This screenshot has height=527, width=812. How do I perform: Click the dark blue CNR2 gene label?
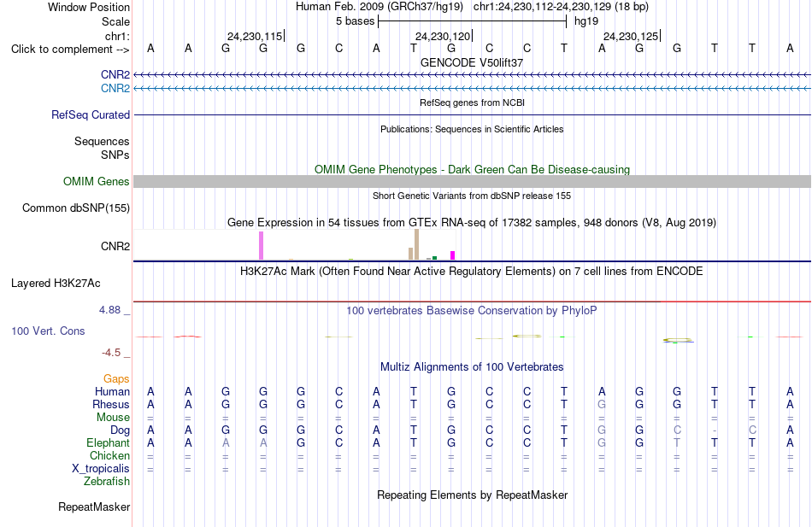[x=115, y=74]
